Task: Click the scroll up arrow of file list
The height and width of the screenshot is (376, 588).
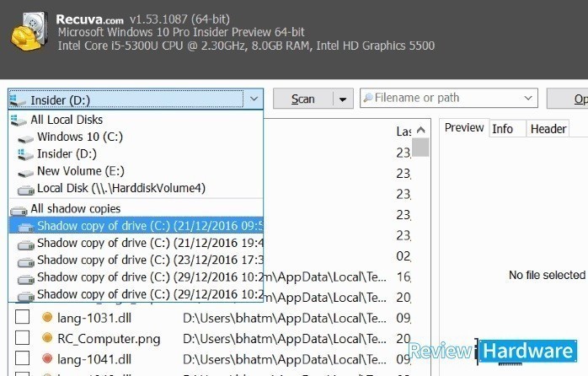Action: coord(420,130)
